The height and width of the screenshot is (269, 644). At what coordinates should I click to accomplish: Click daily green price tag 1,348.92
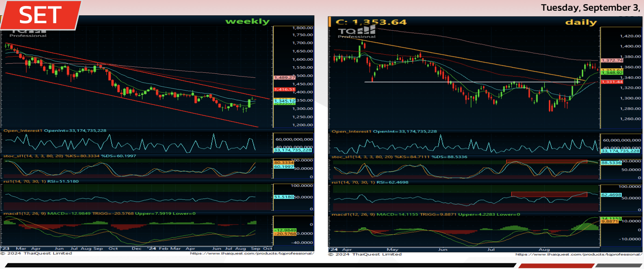point(611,73)
